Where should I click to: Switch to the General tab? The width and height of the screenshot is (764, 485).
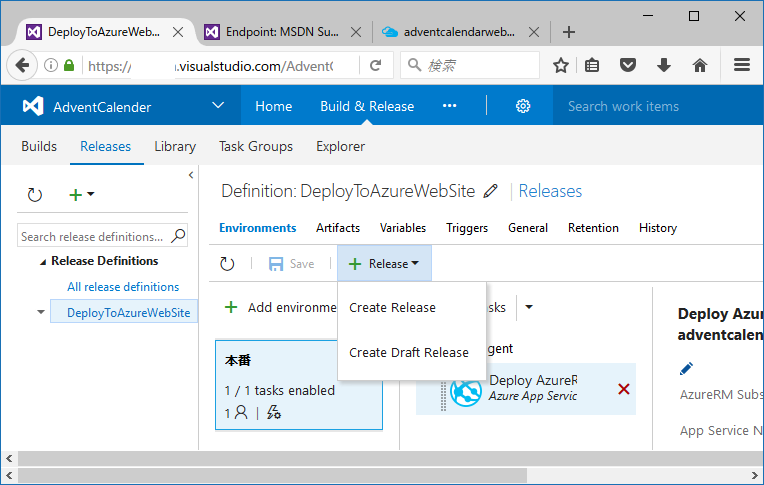point(528,228)
